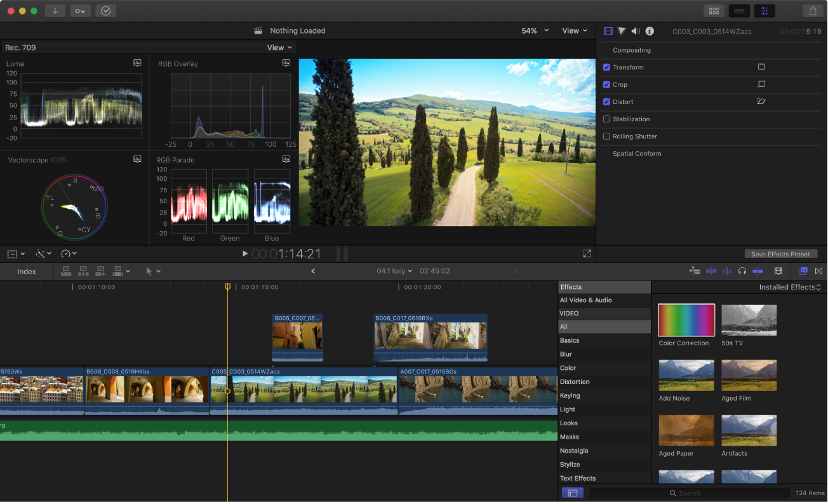
Task: Select the Enhancements magic wand icon
Action: click(39, 253)
